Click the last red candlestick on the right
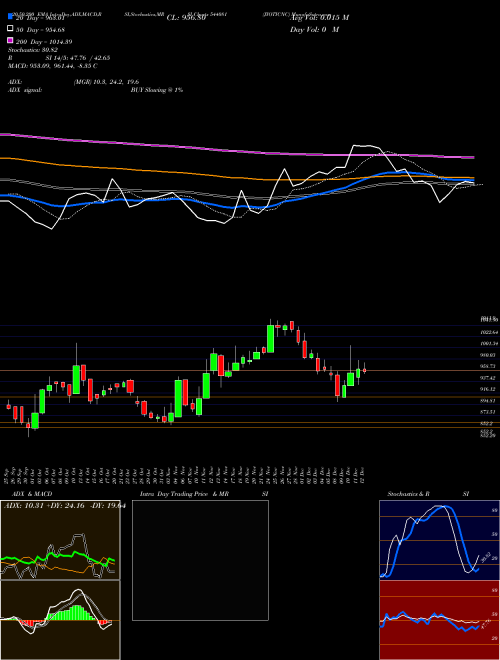The width and height of the screenshot is (500, 660). (x=364, y=370)
